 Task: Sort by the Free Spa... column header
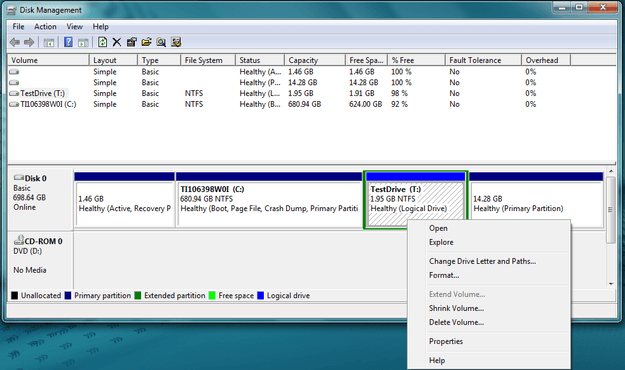tap(366, 60)
